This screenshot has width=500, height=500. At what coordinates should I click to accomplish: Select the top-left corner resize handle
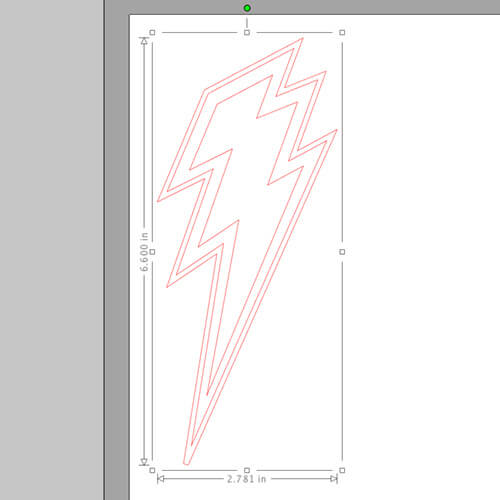pos(152,32)
